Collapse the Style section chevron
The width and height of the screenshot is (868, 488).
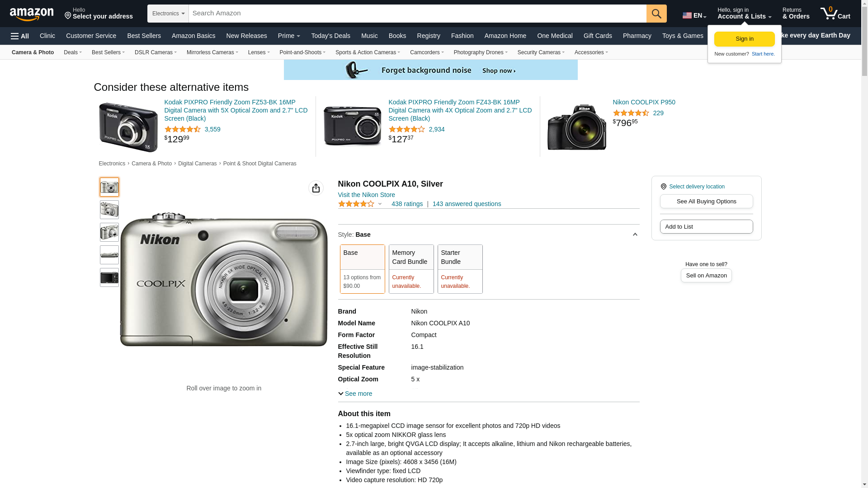(x=635, y=235)
